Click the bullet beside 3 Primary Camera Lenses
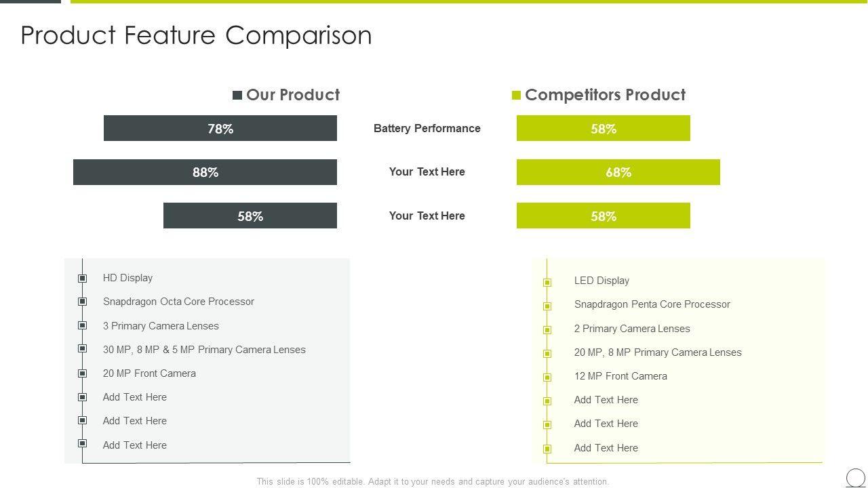Viewport: 868px width, 488px height. tap(83, 325)
